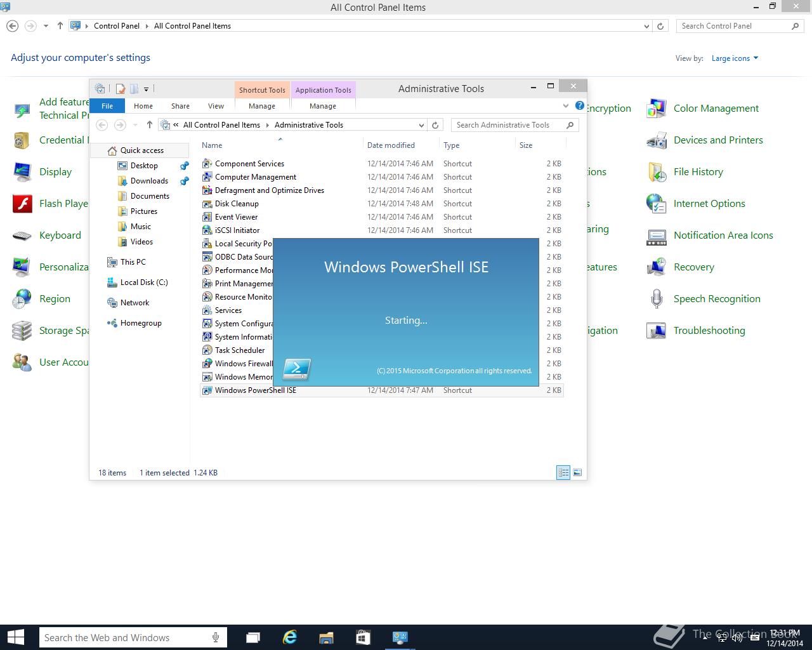Open Task View on taskbar

coord(252,637)
